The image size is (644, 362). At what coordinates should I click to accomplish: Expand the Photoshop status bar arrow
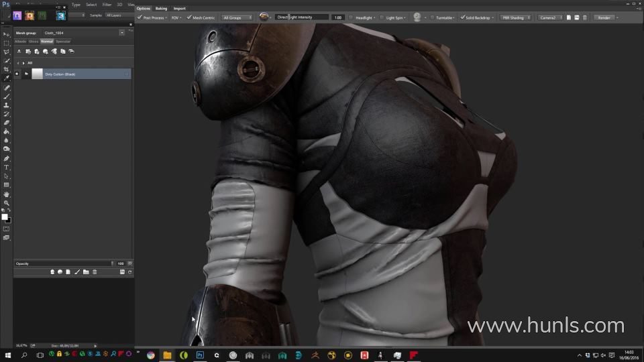pos(95,346)
